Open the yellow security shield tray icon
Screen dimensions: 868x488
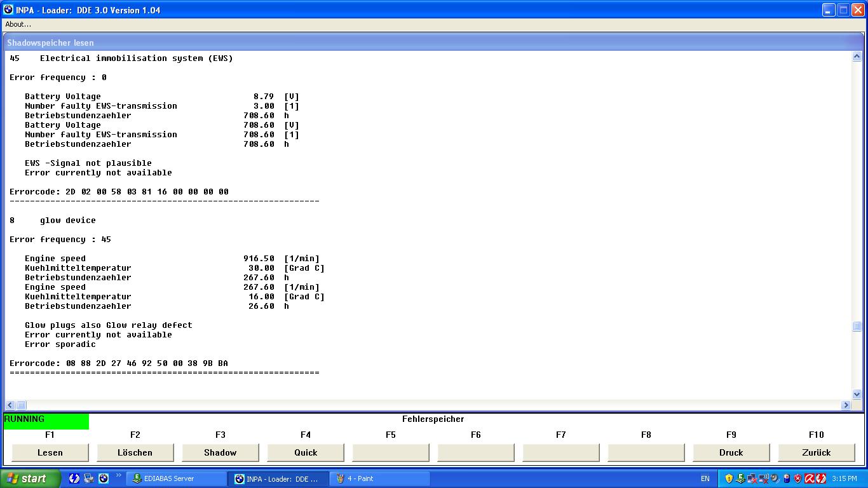pos(729,478)
